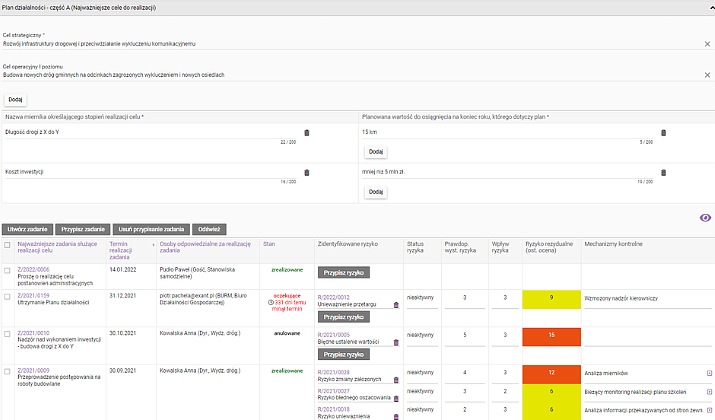Collapse the Plan działalności część A panel
Screen dimensions: 715x420
point(706,7)
